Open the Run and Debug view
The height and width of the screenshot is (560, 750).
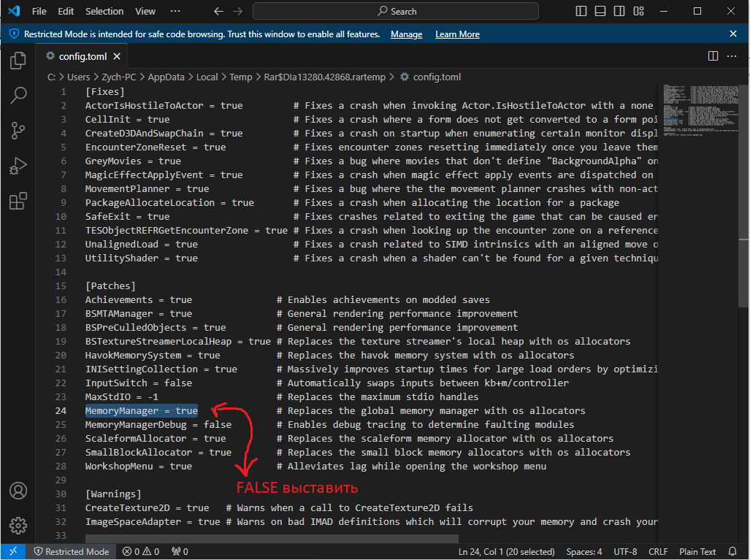coord(18,166)
